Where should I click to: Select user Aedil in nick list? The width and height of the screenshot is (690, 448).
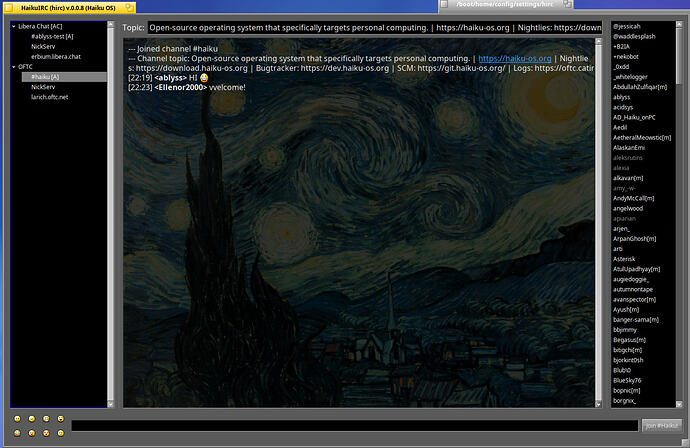pos(620,128)
